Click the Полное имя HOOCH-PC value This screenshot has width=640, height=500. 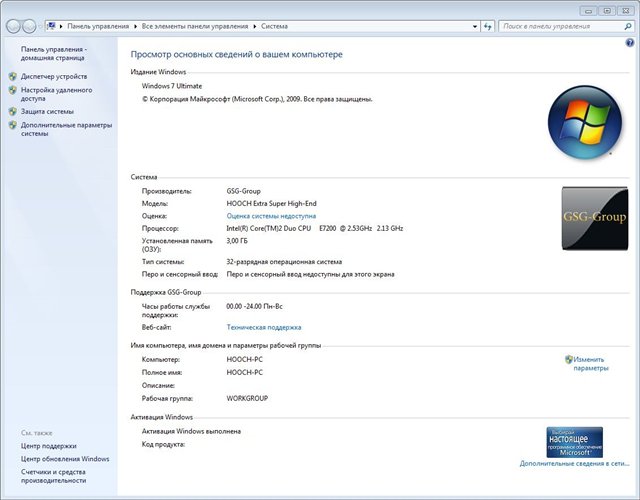pos(244,372)
